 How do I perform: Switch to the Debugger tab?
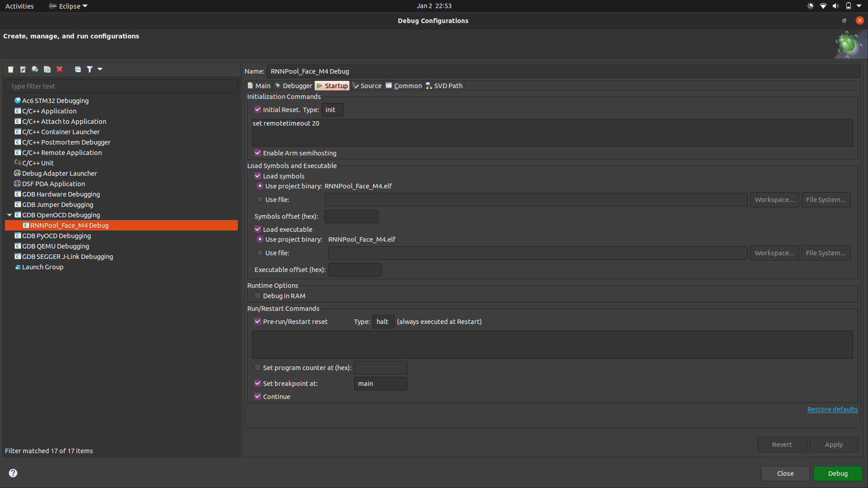294,86
